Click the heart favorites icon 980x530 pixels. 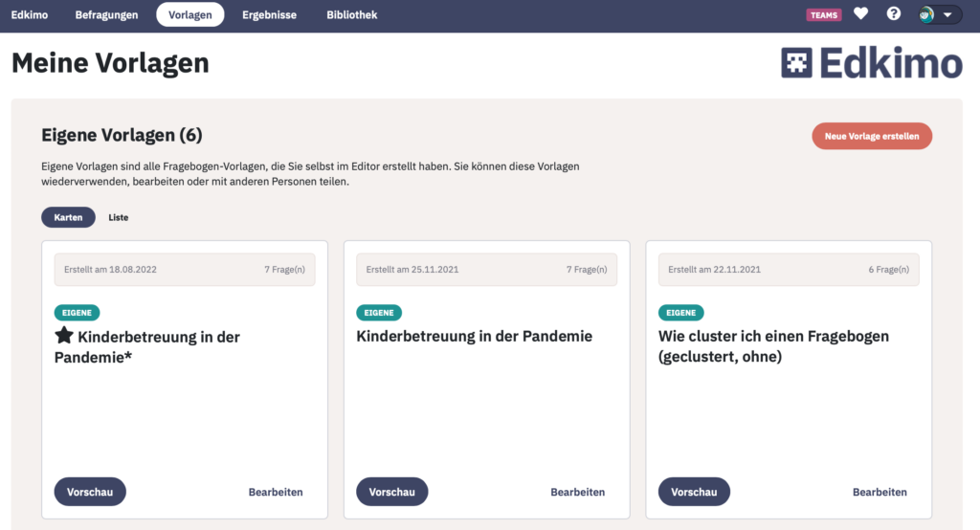click(x=860, y=13)
